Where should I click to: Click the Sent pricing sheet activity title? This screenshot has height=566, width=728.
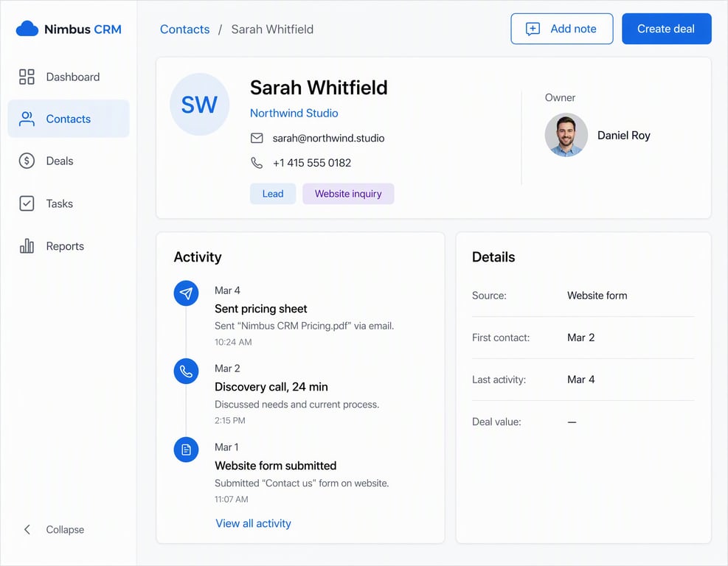tap(260, 309)
